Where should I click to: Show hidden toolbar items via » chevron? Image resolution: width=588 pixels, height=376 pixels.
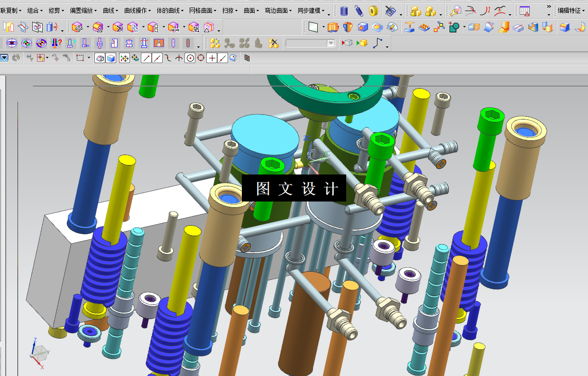point(549,7)
